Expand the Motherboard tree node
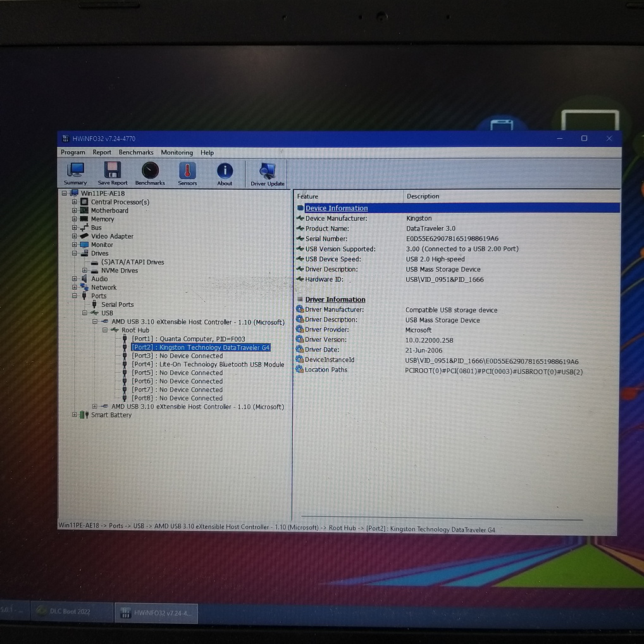The width and height of the screenshot is (644, 644). tap(75, 210)
